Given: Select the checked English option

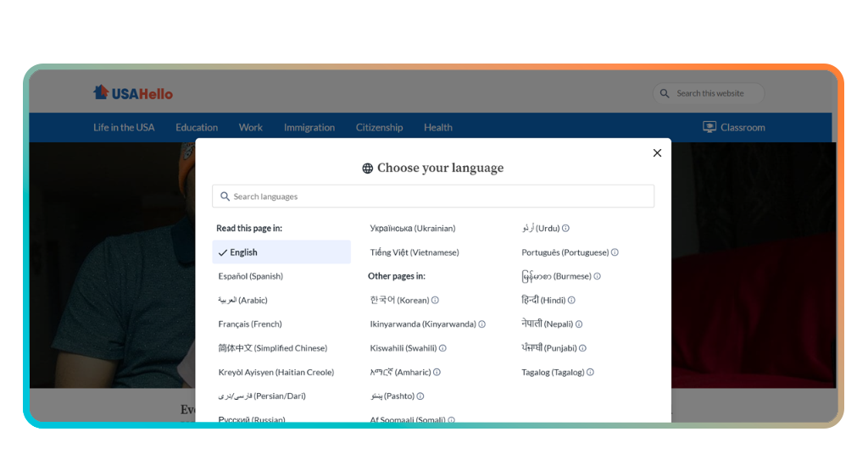Looking at the screenshot, I should pyautogui.click(x=281, y=252).
